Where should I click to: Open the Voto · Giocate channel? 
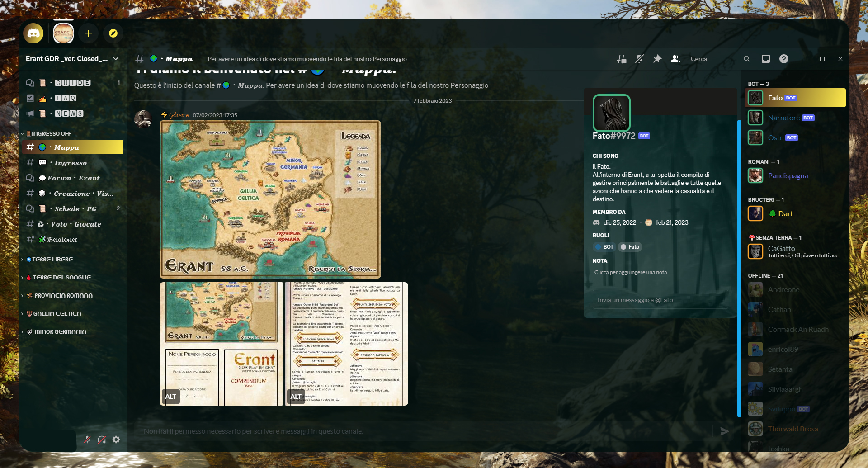pos(73,224)
